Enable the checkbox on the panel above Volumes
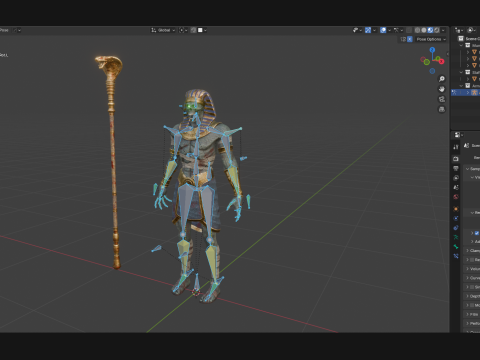The width and height of the screenshot is (480, 360). pyautogui.click(x=472, y=260)
